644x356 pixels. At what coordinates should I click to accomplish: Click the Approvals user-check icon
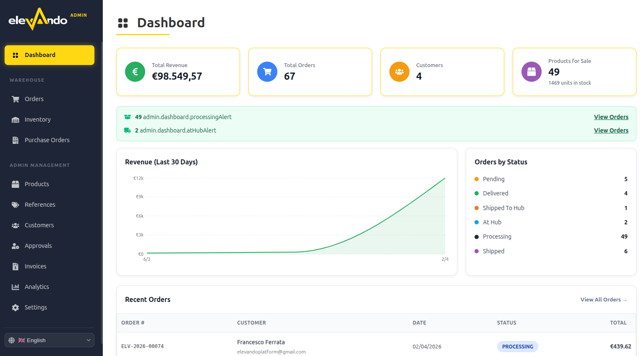(16, 246)
